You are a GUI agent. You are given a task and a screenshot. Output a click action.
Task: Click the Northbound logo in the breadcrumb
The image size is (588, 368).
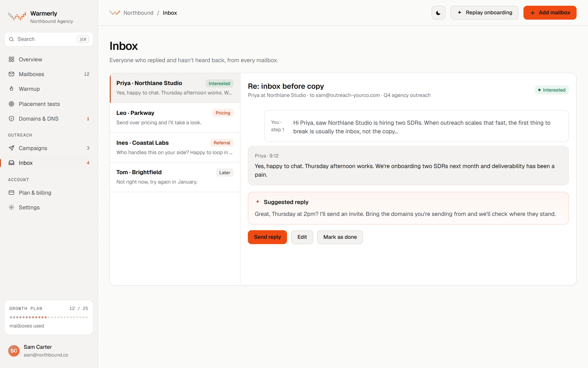(x=115, y=13)
